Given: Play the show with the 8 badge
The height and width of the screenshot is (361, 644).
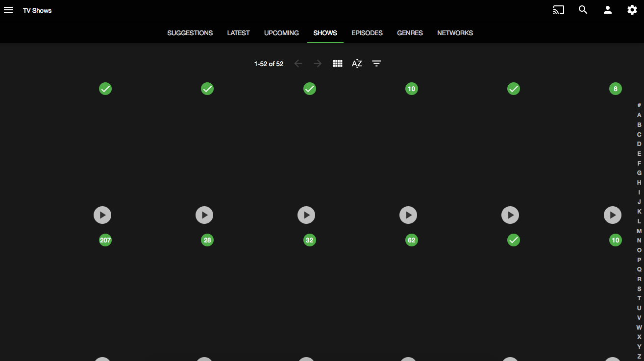Looking at the screenshot, I should click(613, 215).
